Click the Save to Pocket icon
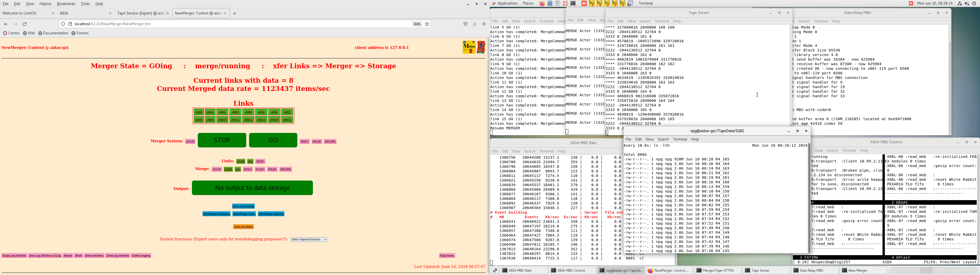 465,24
